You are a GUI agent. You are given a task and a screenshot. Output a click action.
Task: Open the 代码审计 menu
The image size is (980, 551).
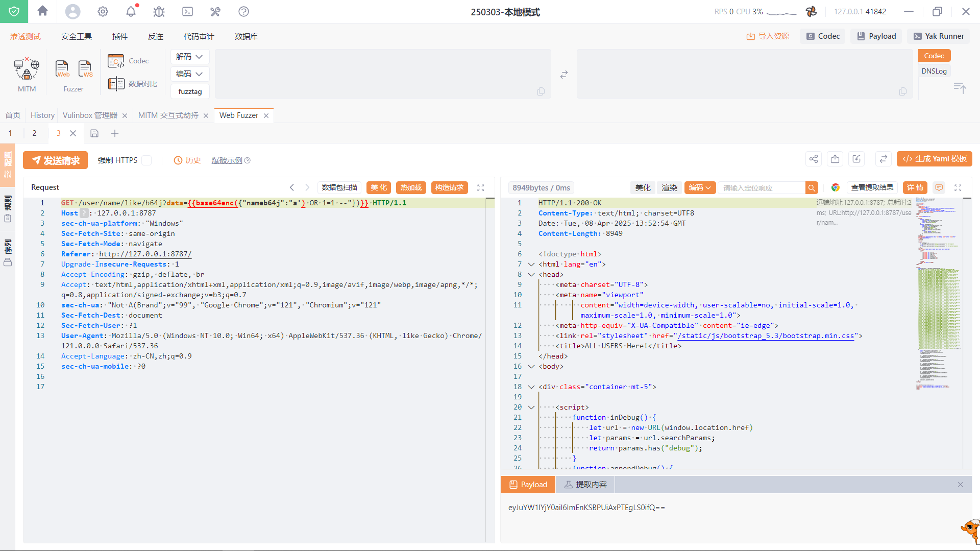click(199, 37)
